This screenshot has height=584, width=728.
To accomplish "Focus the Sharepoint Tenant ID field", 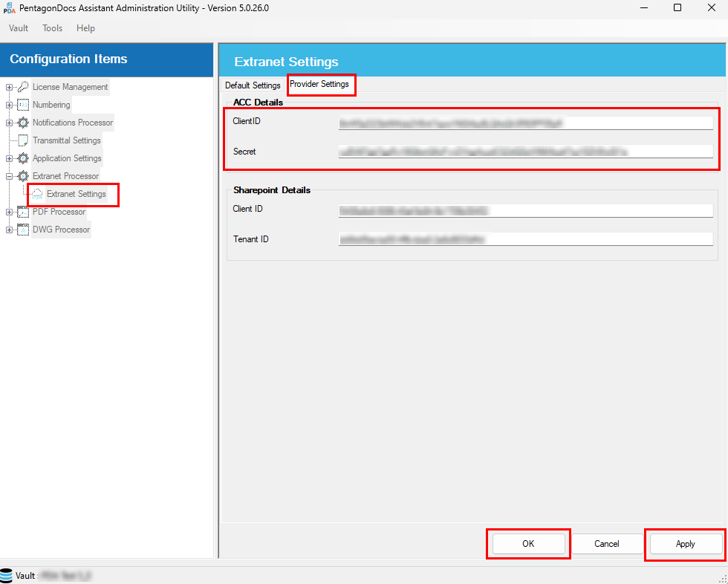I will (525, 239).
